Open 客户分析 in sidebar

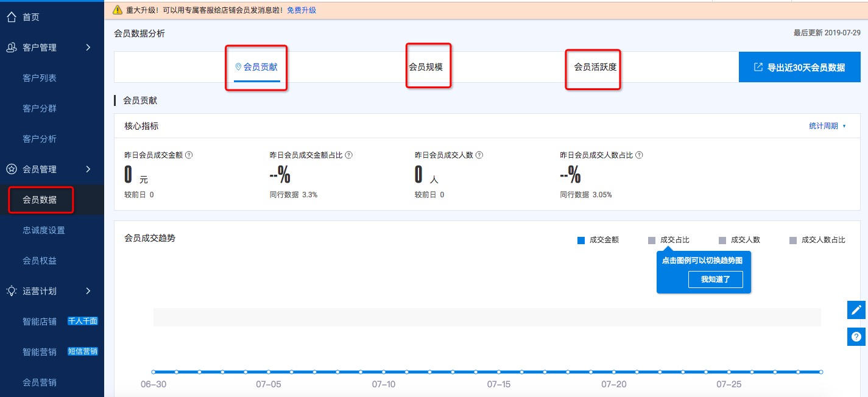[40, 139]
